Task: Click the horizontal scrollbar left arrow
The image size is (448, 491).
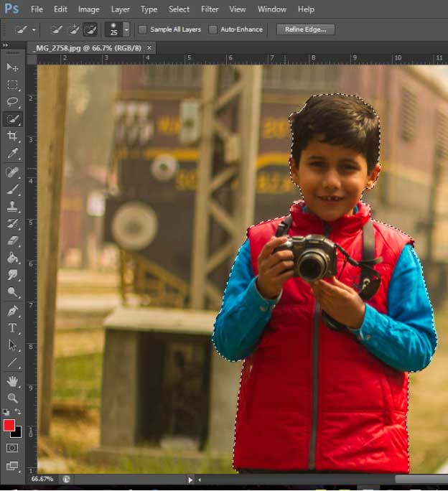Action: click(200, 480)
